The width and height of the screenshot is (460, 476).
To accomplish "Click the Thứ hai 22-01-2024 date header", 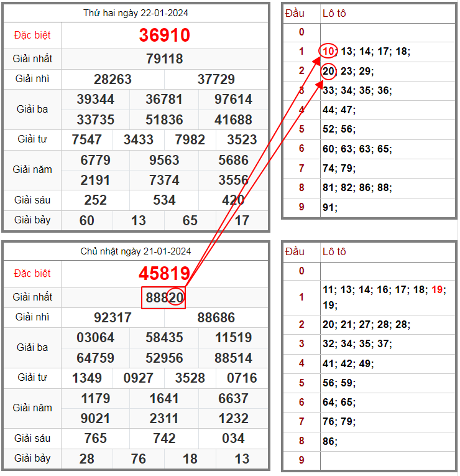I will pyautogui.click(x=136, y=13).
